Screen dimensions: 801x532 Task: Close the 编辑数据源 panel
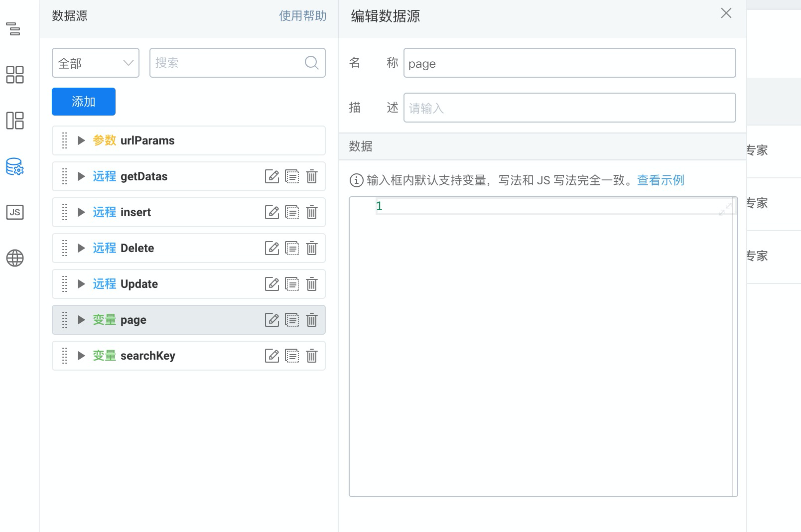click(x=726, y=13)
